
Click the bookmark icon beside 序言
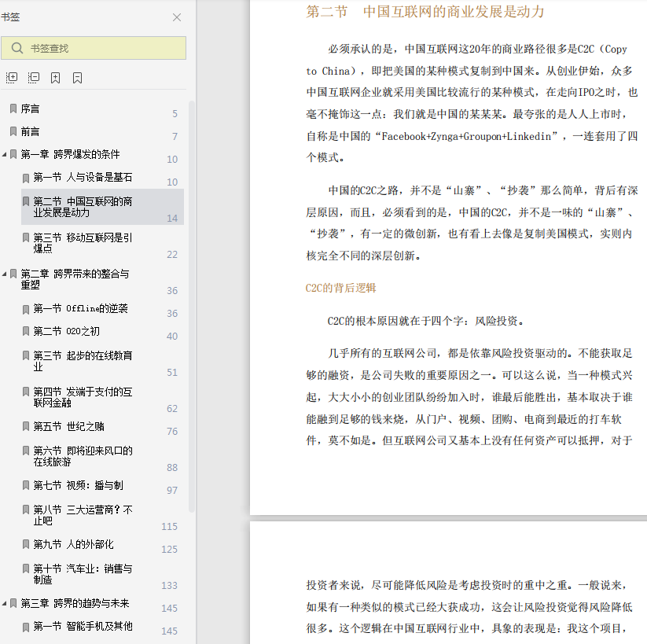pos(13,109)
